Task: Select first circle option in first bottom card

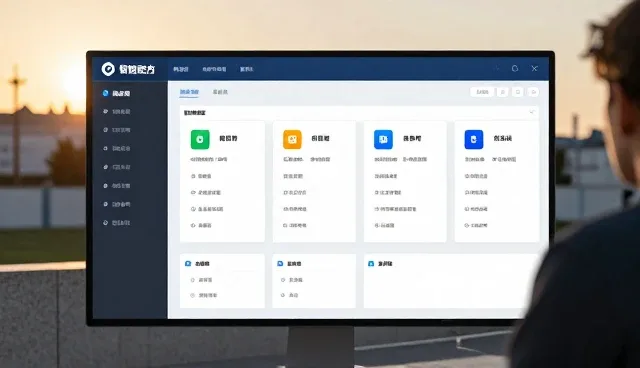Action: (193, 280)
